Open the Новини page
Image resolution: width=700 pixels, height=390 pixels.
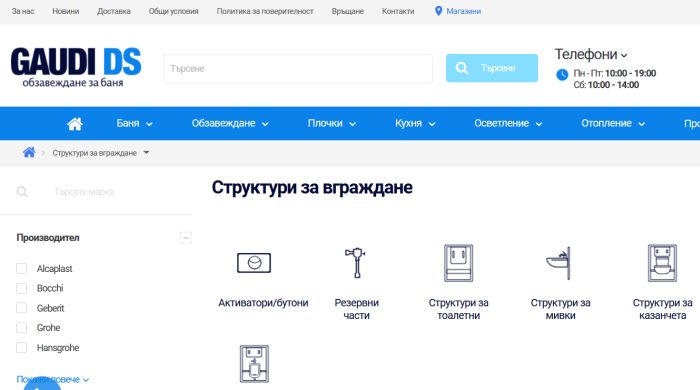[66, 11]
